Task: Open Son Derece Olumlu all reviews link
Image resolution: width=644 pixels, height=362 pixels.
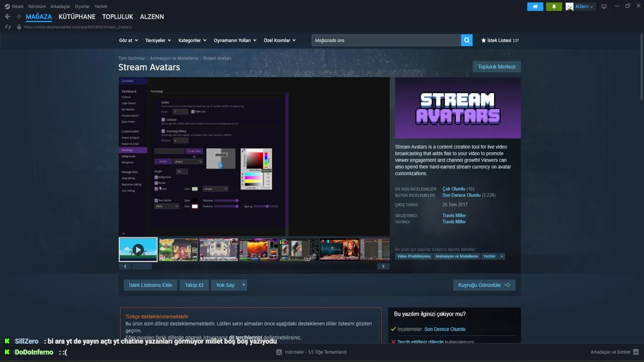Action: click(x=461, y=195)
